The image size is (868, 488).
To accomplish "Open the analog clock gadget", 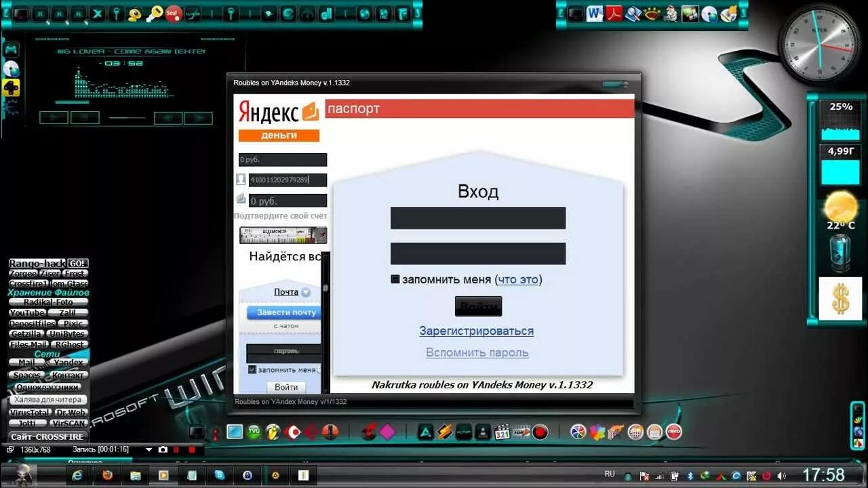I will [x=819, y=43].
